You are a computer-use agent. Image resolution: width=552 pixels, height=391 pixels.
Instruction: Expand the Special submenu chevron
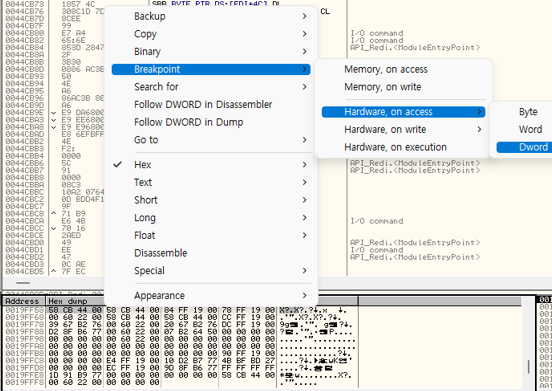pyautogui.click(x=305, y=271)
